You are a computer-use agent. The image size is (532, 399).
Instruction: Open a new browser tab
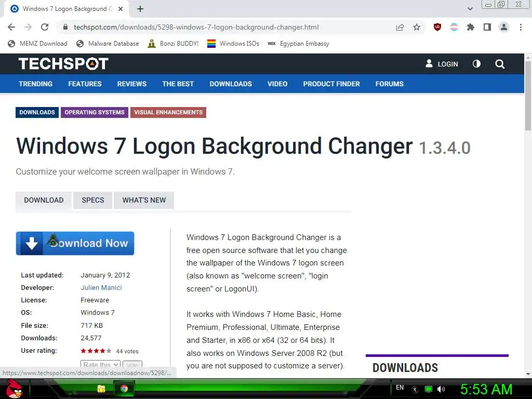tap(140, 9)
